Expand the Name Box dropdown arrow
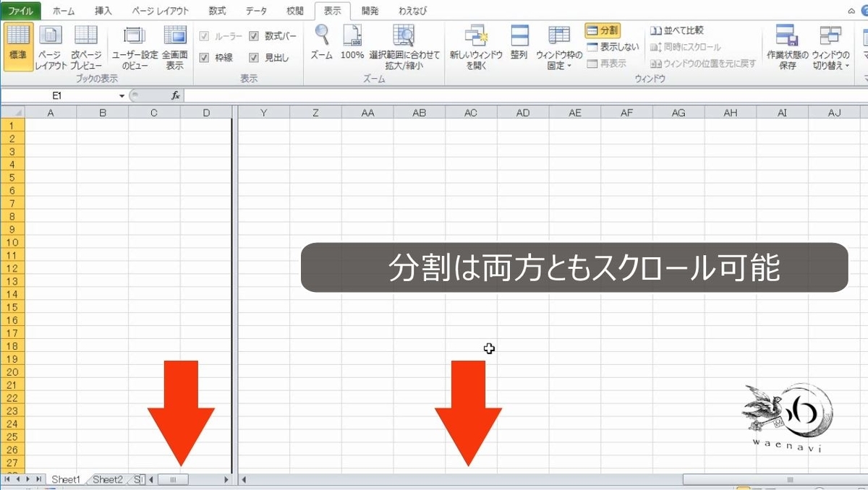 coord(121,95)
